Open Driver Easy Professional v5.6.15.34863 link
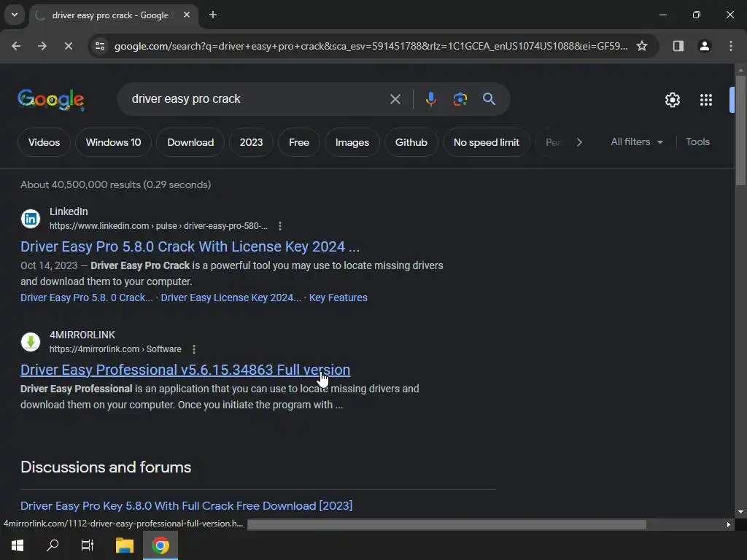This screenshot has width=747, height=560. (x=185, y=370)
